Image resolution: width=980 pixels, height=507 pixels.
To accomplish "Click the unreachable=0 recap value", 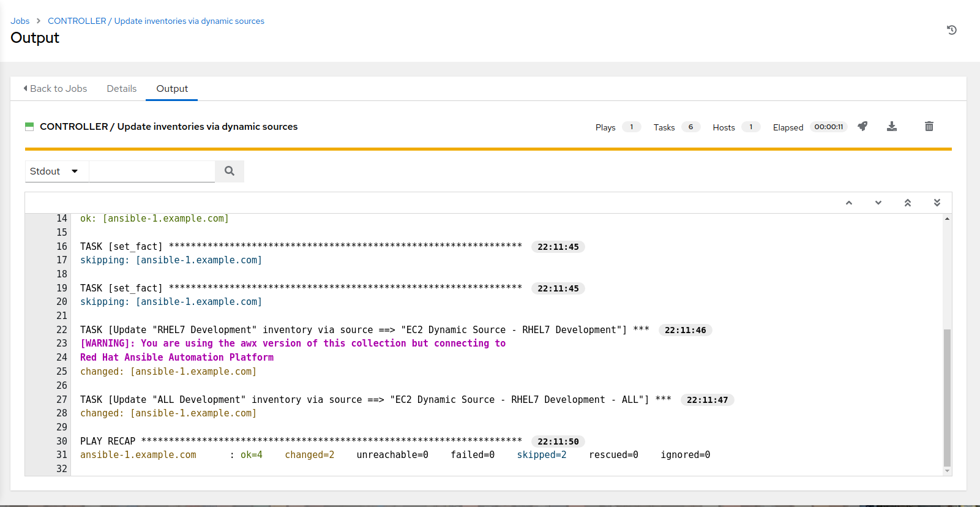I will (x=392, y=455).
